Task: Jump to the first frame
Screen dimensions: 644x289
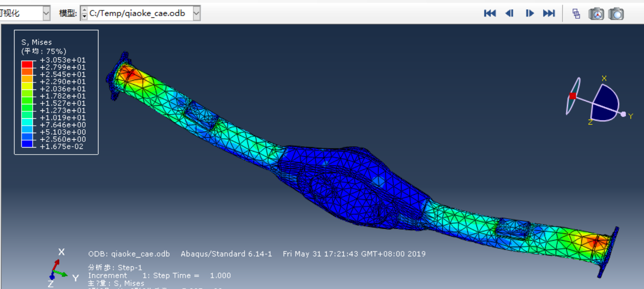Action: [490, 14]
